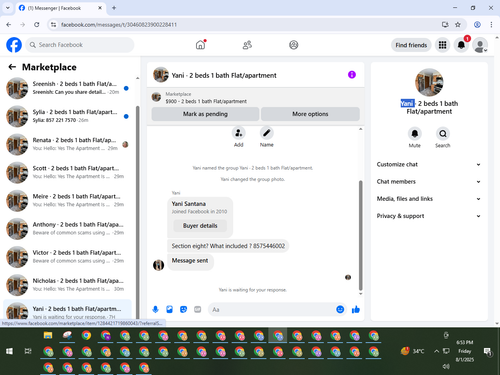Open Chrome profile icon in toolbar
Screen dimensions: 500x375
477,25
